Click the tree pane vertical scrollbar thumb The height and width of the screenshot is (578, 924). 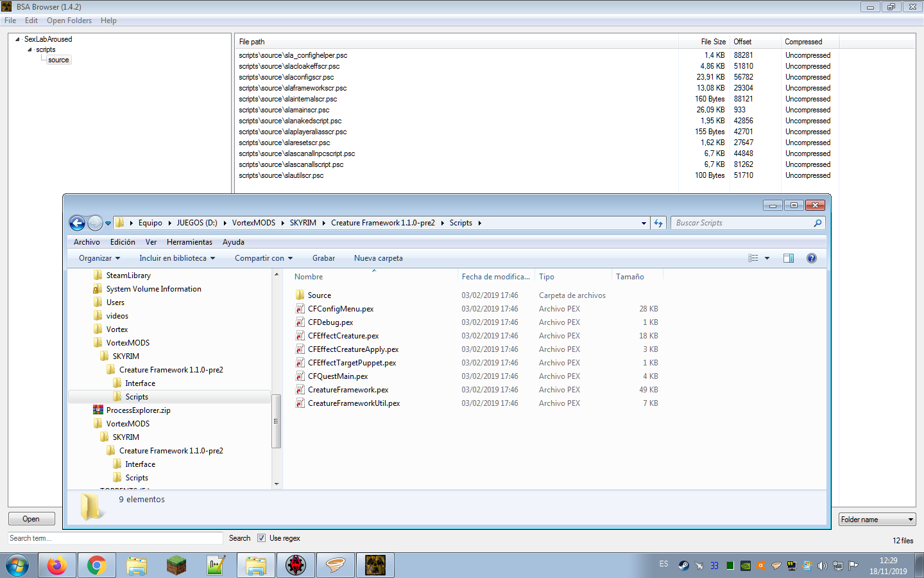point(277,421)
